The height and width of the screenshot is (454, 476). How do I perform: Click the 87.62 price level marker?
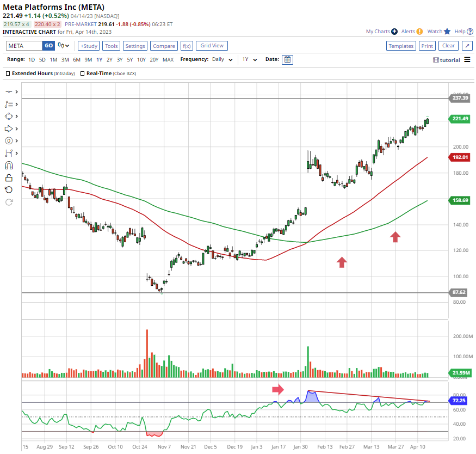pyautogui.click(x=459, y=292)
